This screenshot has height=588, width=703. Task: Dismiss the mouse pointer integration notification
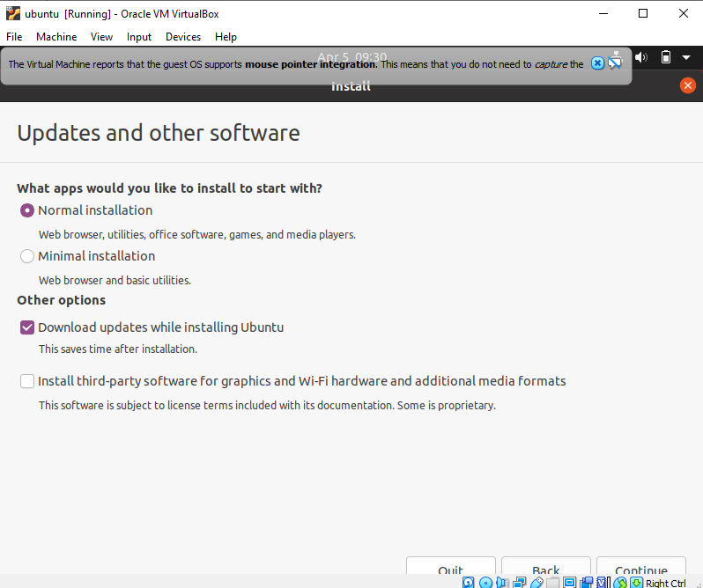click(x=597, y=63)
